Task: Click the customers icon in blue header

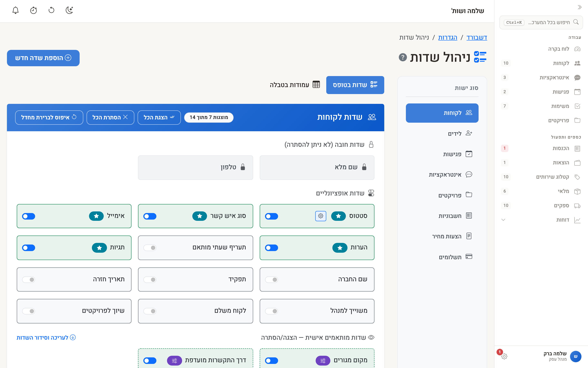Action: [x=372, y=117]
